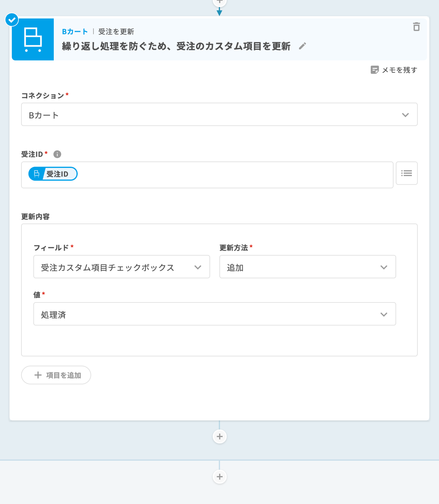Screen dimensions: 439x504
Task: Select the 受注ID pill token
Action: point(53,174)
